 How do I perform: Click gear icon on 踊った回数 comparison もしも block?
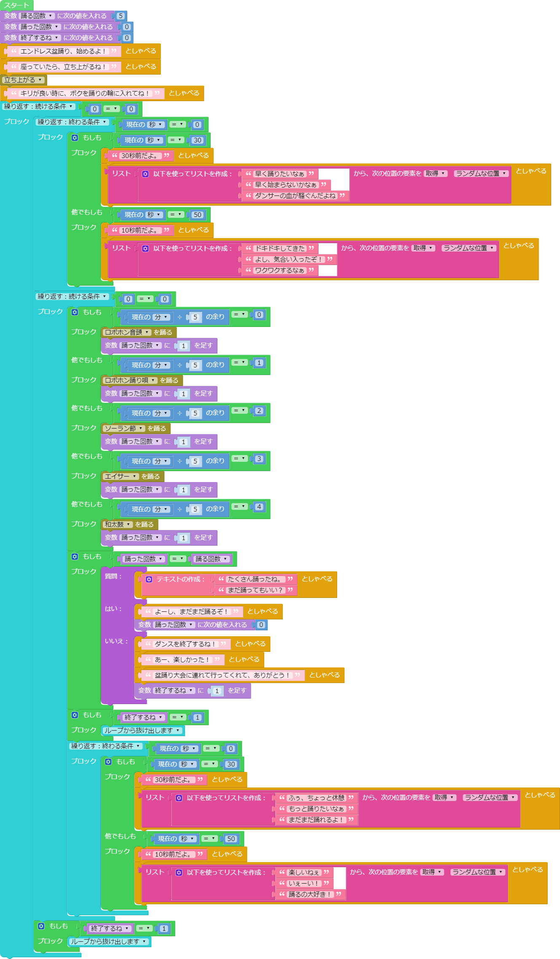(x=75, y=557)
